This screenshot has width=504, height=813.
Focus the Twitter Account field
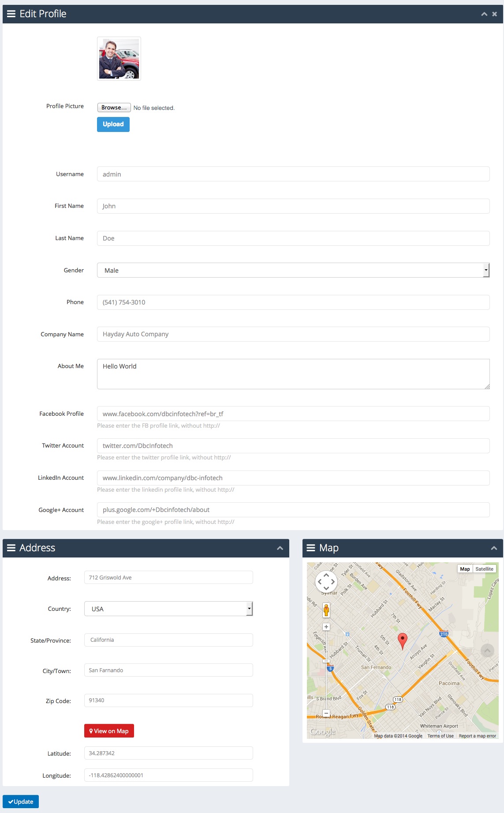pyautogui.click(x=293, y=446)
